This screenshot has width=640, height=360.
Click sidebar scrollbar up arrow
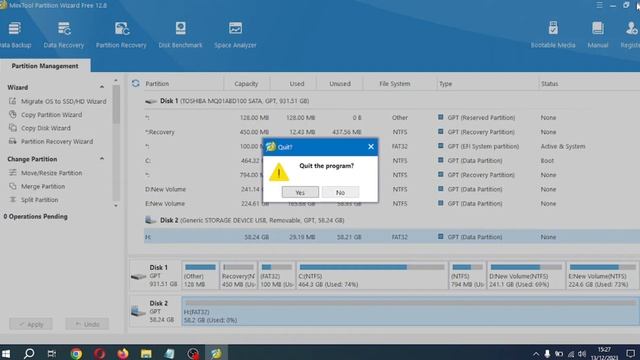(x=116, y=80)
